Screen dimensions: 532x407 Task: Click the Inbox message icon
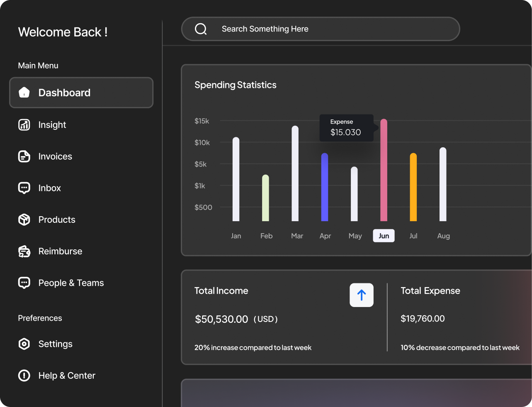pos(24,188)
